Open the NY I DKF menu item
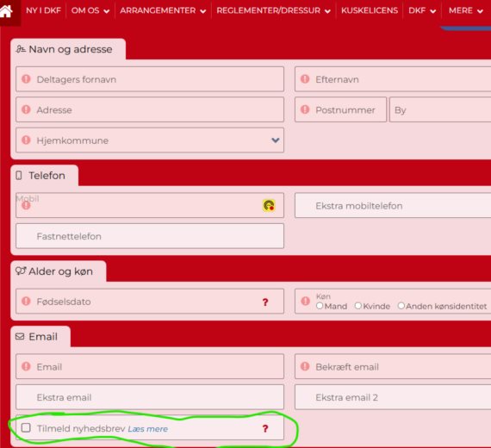The height and width of the screenshot is (448, 491). pos(44,10)
